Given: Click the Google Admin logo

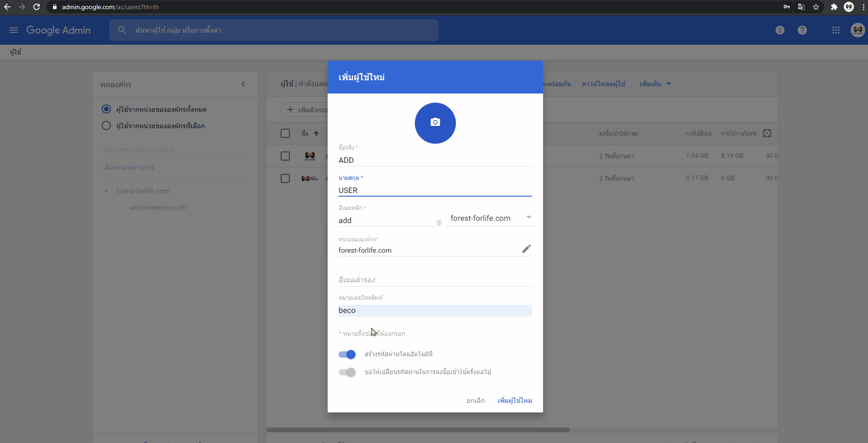Looking at the screenshot, I should click(58, 30).
